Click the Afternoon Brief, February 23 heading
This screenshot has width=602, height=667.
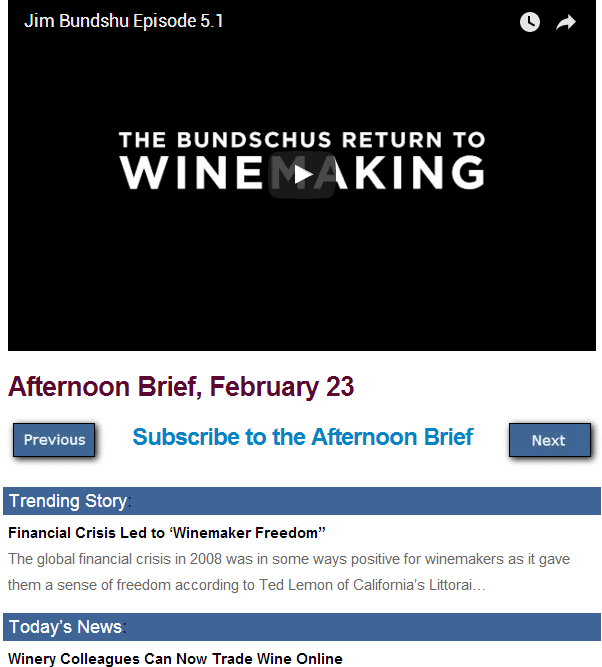(x=181, y=387)
